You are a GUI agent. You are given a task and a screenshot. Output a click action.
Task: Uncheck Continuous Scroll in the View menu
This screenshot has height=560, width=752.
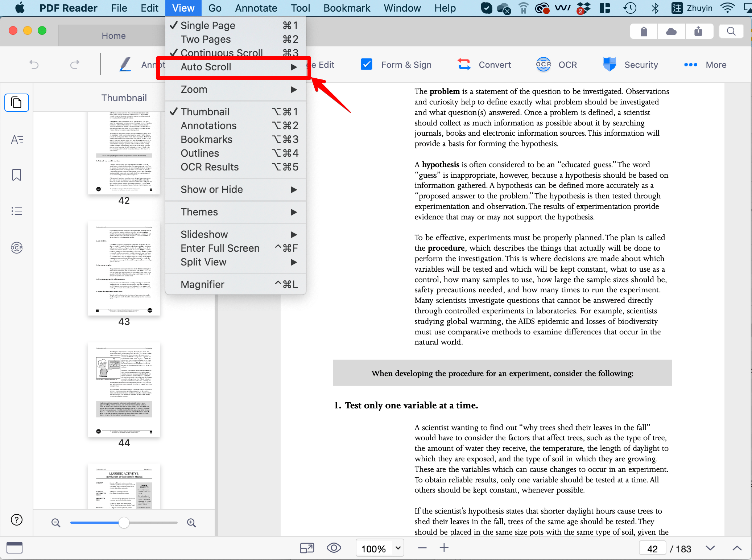222,53
